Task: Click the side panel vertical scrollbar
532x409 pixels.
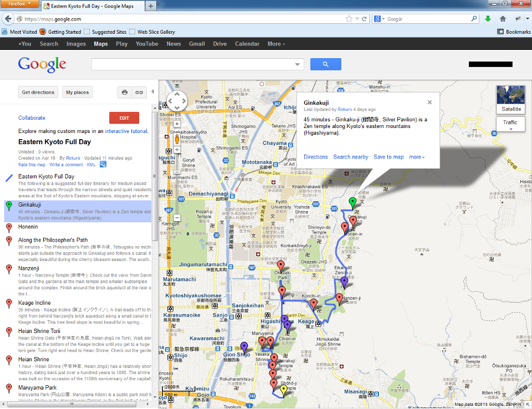Action: [155, 176]
